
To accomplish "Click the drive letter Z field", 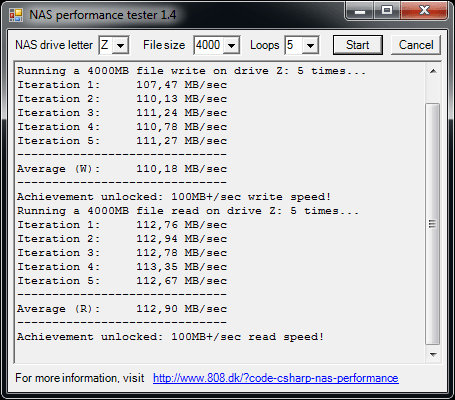I will point(106,45).
